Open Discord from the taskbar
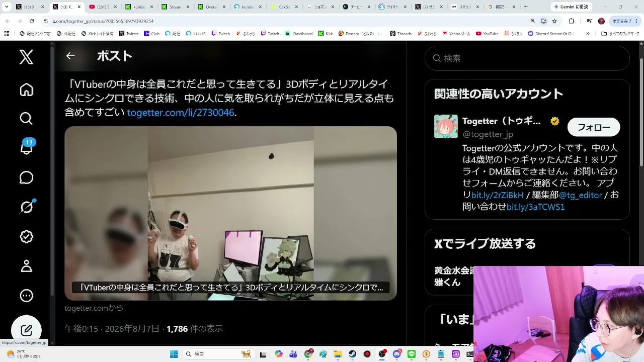Viewport: 644px width, 362px height. pos(397,354)
